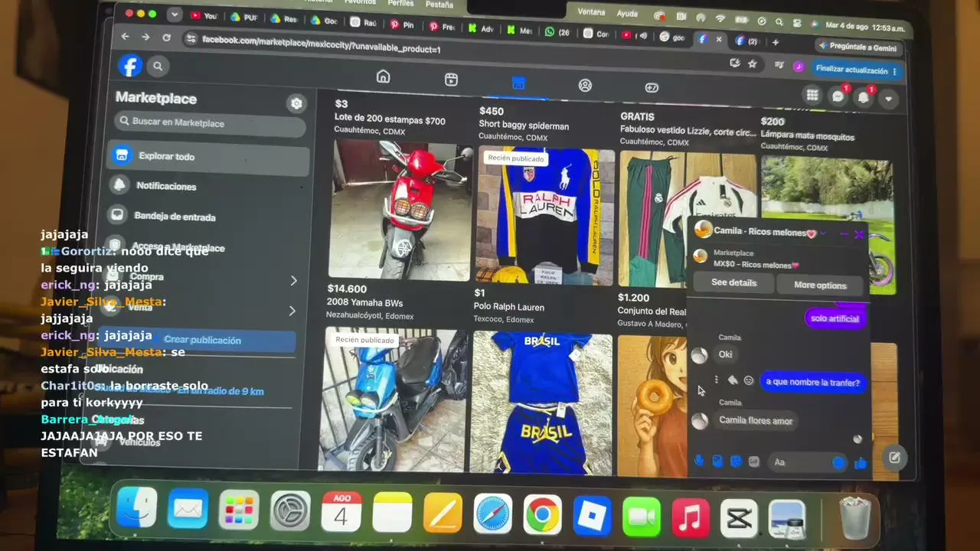React to message with emoji smiley
The height and width of the screenshot is (551, 980).
tap(749, 380)
